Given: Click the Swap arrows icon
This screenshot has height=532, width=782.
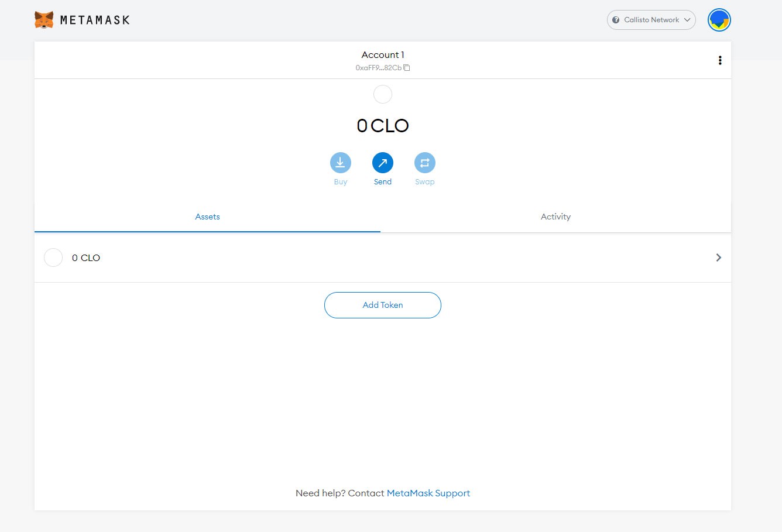Looking at the screenshot, I should coord(425,163).
